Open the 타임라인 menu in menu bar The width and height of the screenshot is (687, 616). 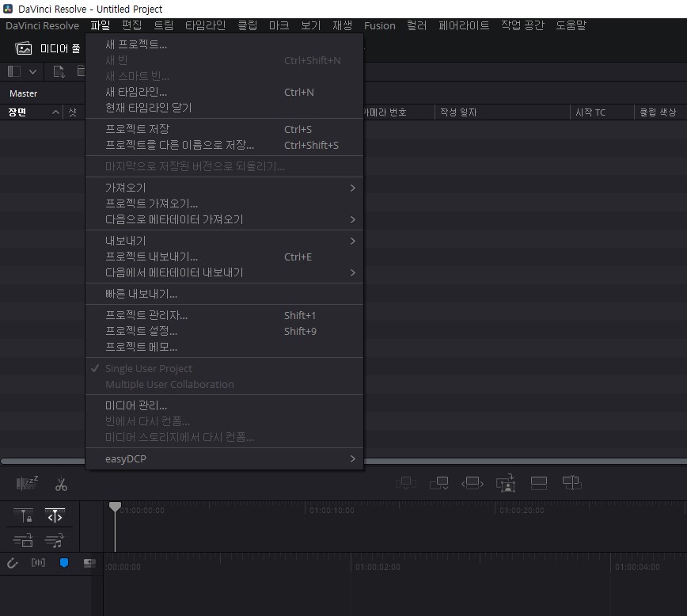coord(205,25)
